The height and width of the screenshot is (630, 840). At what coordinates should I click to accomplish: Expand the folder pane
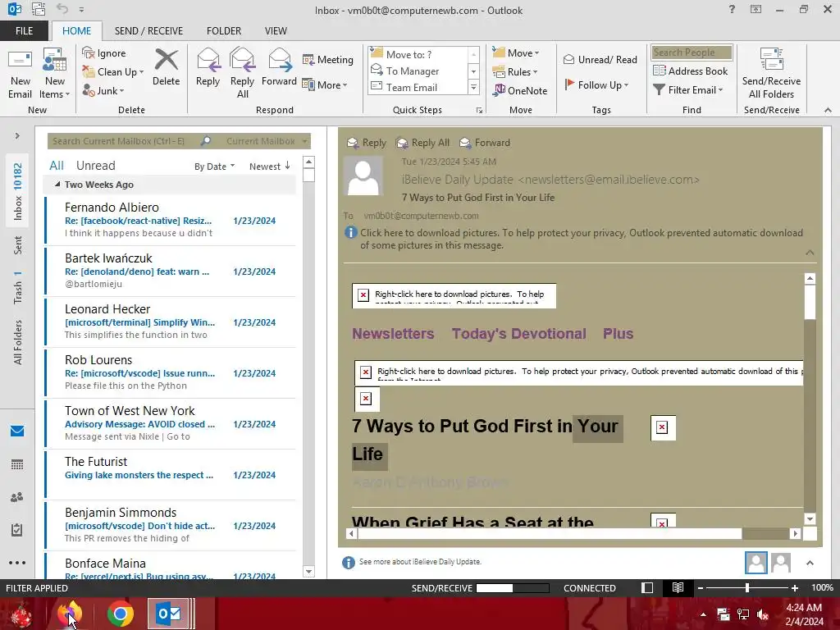(x=17, y=136)
